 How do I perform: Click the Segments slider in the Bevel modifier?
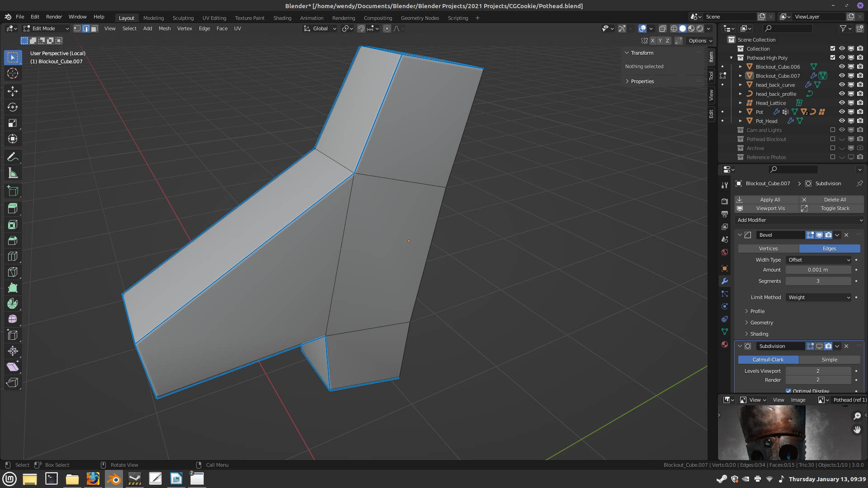coord(818,281)
